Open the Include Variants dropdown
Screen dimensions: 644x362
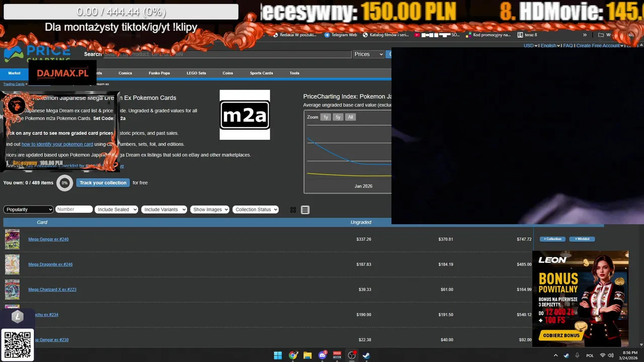click(x=164, y=209)
